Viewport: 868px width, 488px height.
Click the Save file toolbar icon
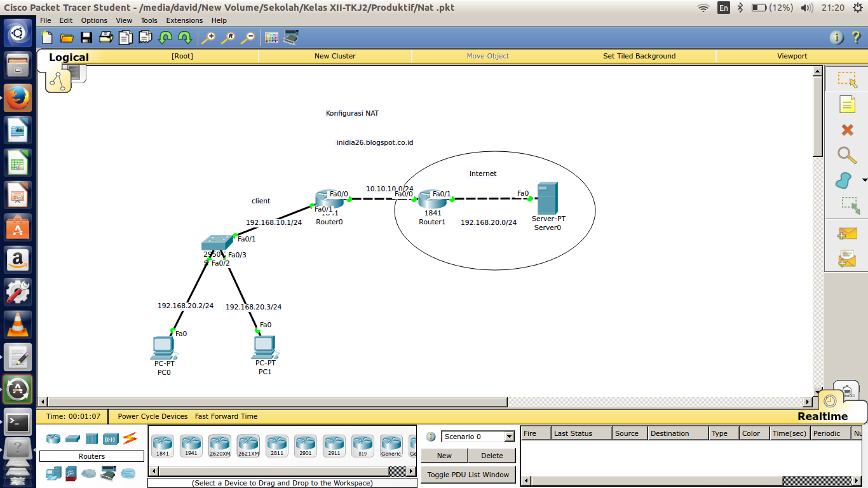pyautogui.click(x=86, y=37)
